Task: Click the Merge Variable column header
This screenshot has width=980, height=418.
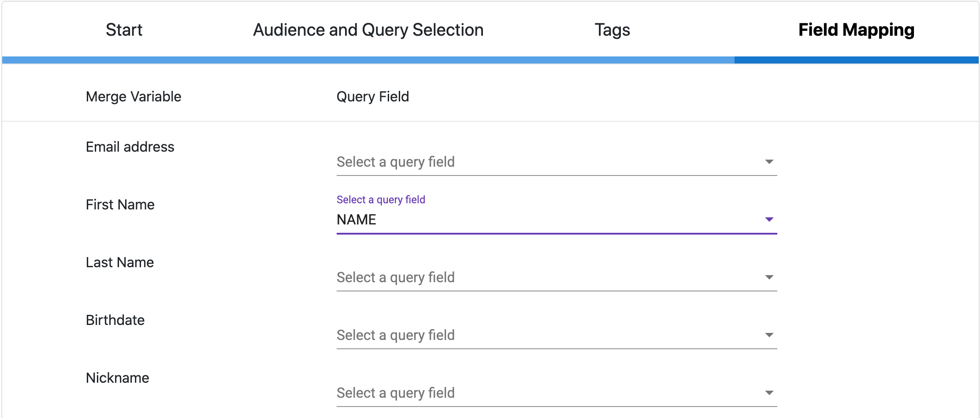Action: pos(134,97)
